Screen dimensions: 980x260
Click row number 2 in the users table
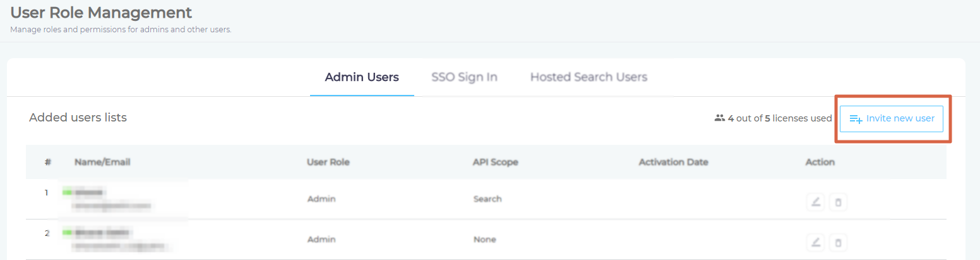pos(47,233)
